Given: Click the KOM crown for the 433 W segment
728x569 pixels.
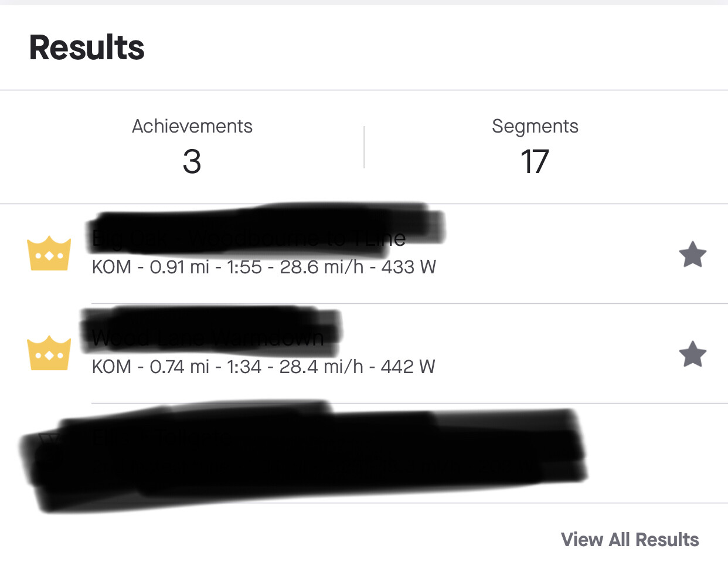Looking at the screenshot, I should click(49, 253).
